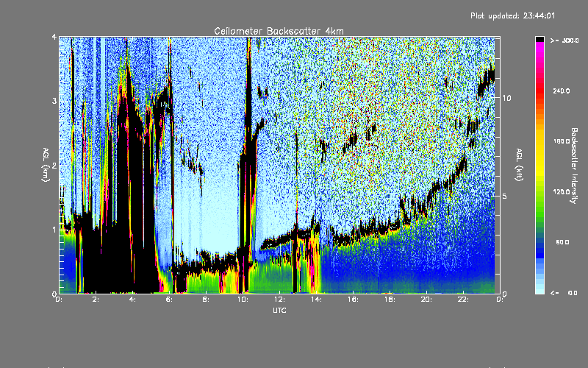Image resolution: width=588 pixels, height=368 pixels.
Task: Click the '4' tick on the km axis
Action: click(54, 37)
